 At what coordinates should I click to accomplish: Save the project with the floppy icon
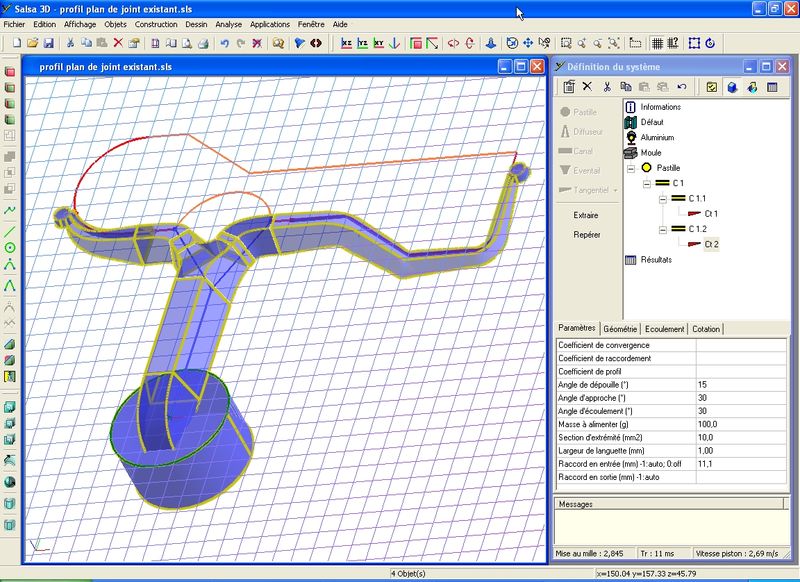[x=48, y=43]
